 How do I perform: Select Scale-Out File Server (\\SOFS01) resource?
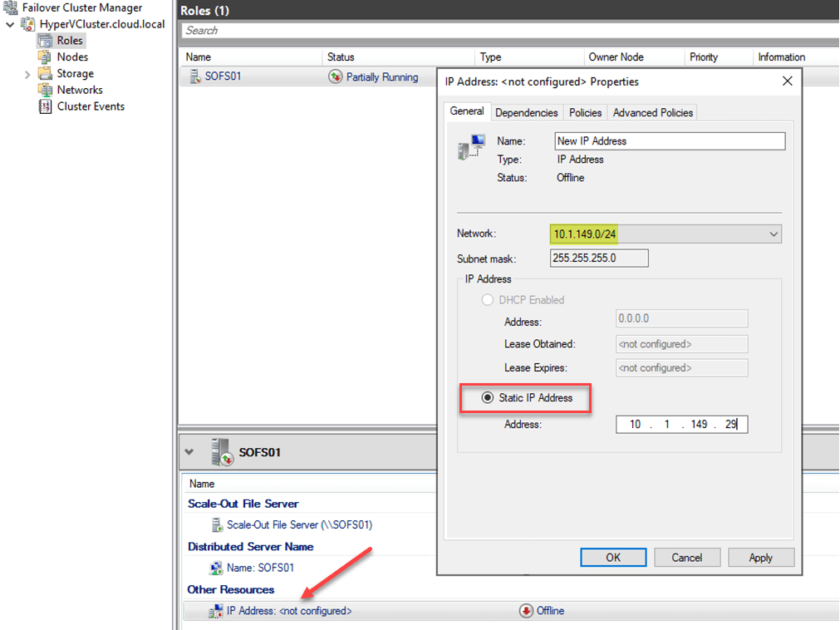point(299,525)
